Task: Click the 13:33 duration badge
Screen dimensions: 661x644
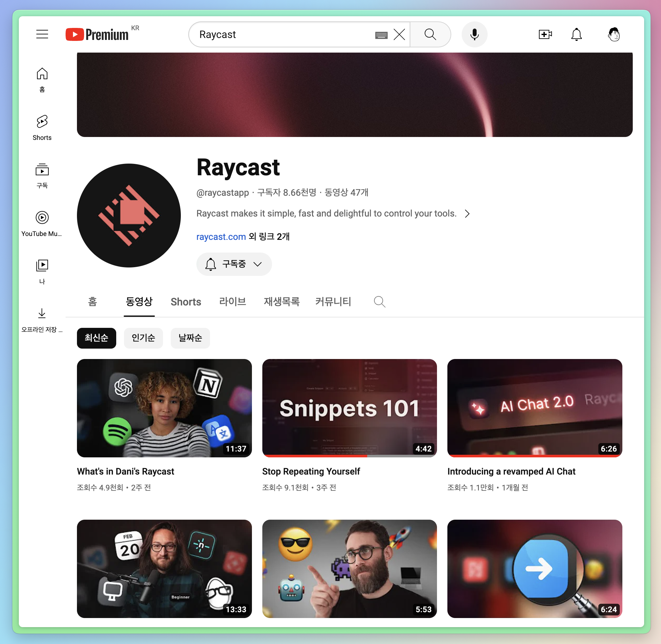Action: click(236, 610)
